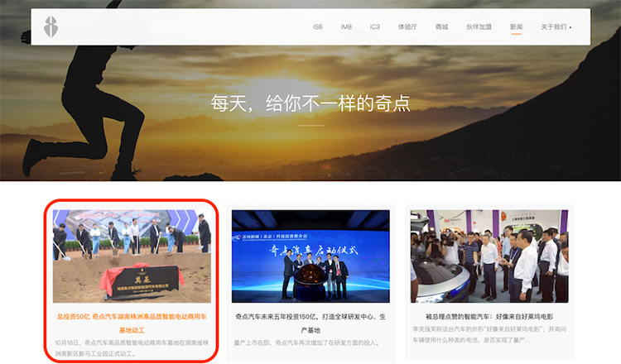The image size is (621, 364).
Task: Open the 伙伴加盟 nav link
Action: click(x=479, y=27)
